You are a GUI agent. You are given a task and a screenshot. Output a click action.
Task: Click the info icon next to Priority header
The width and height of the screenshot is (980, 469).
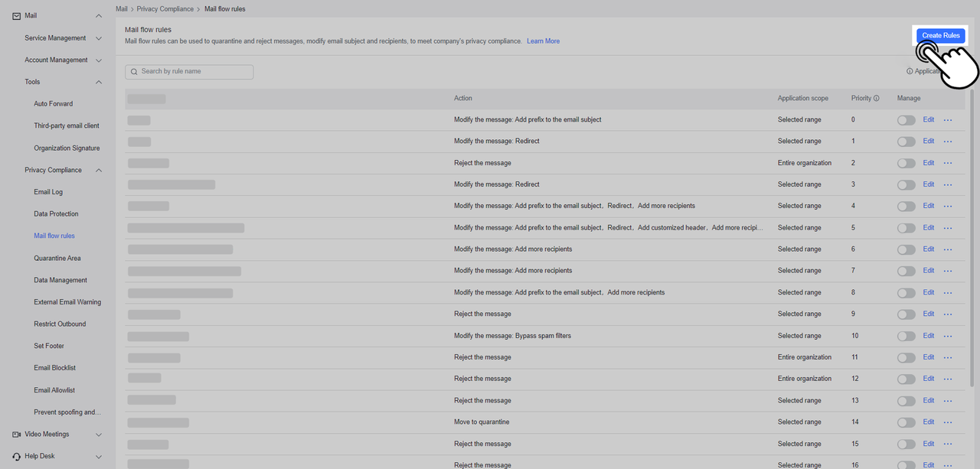pos(876,98)
